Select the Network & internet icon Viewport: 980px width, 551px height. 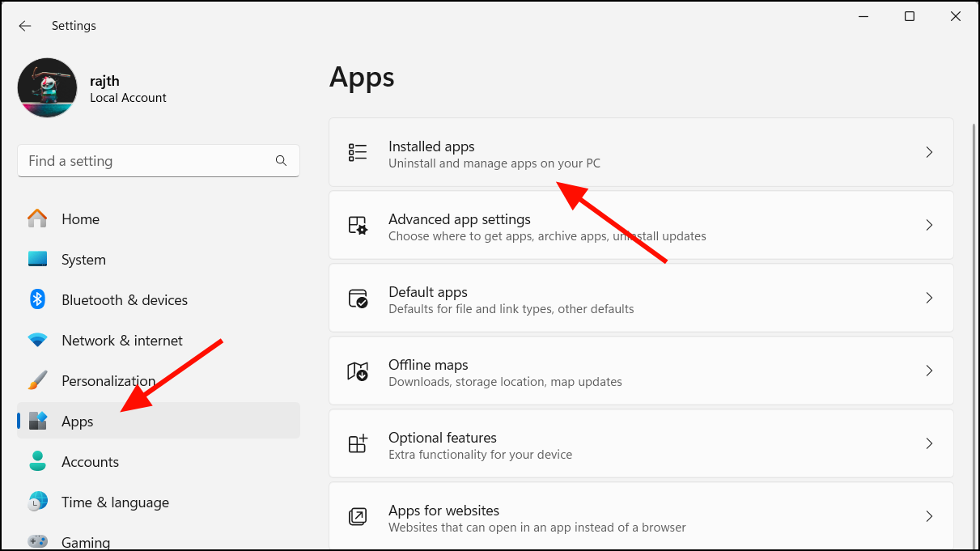(x=37, y=340)
